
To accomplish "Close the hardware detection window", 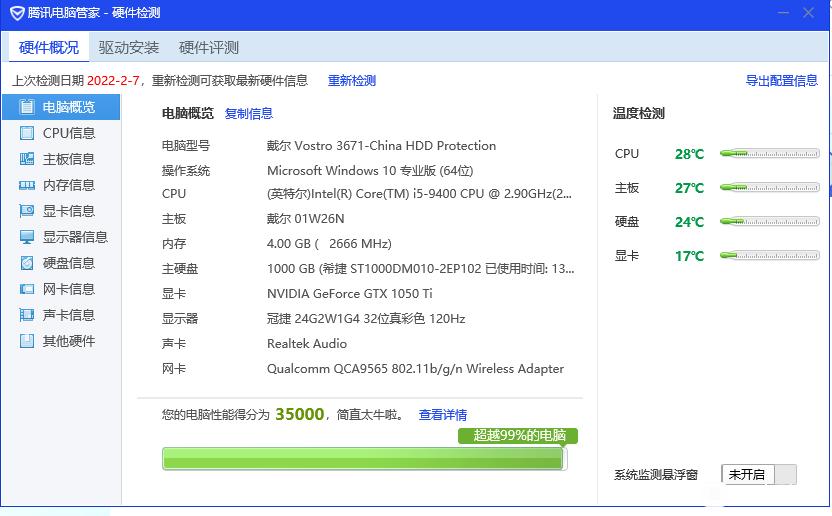I will [x=808, y=13].
